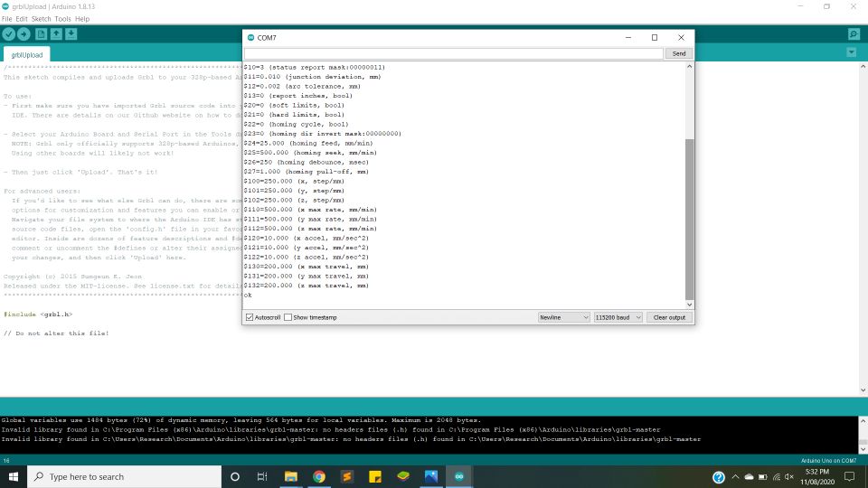Image resolution: width=868 pixels, height=488 pixels.
Task: Click the battery tray icon
Action: (763, 477)
